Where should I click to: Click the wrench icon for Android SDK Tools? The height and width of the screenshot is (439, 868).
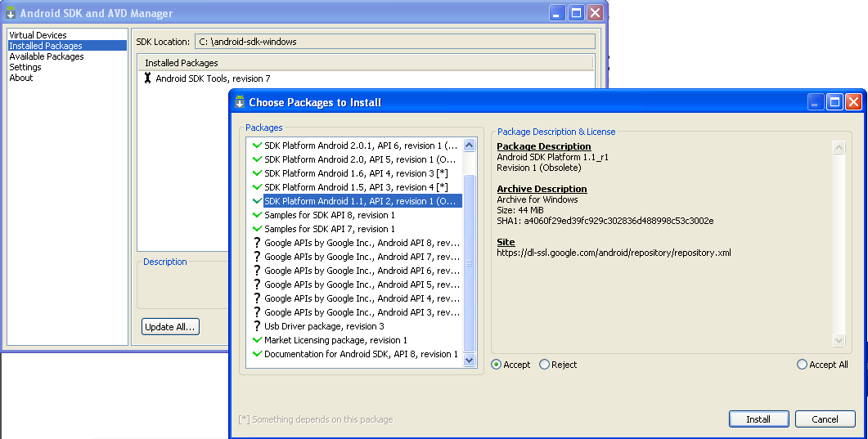tap(147, 78)
